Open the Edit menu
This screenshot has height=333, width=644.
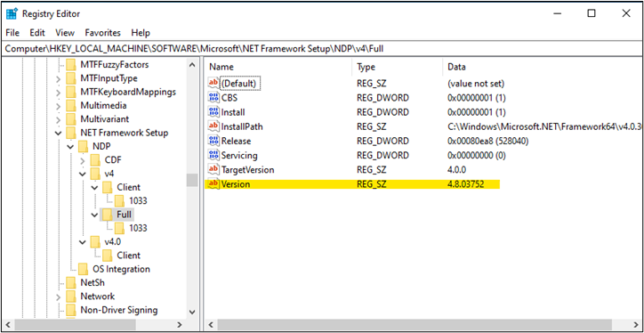37,32
